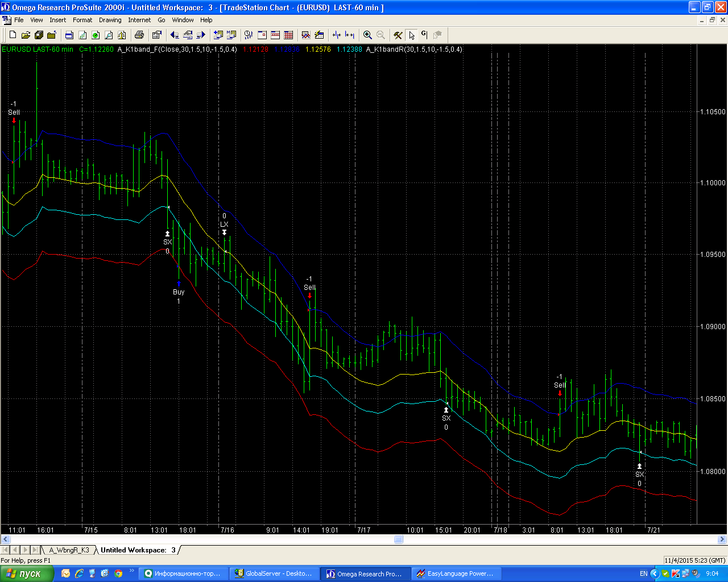Click the Windows Start button пуск

pyautogui.click(x=26, y=573)
